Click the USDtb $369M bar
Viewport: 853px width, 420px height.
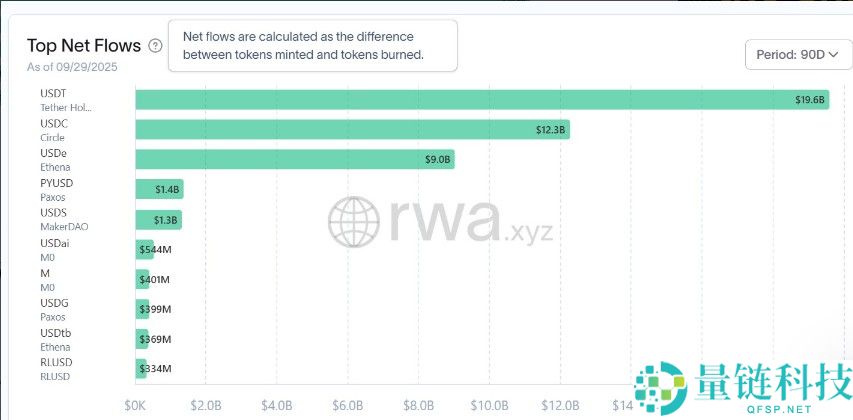141,339
